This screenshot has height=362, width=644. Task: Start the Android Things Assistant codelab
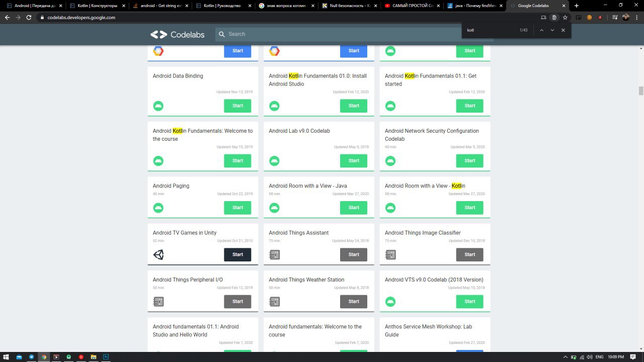[x=354, y=254]
